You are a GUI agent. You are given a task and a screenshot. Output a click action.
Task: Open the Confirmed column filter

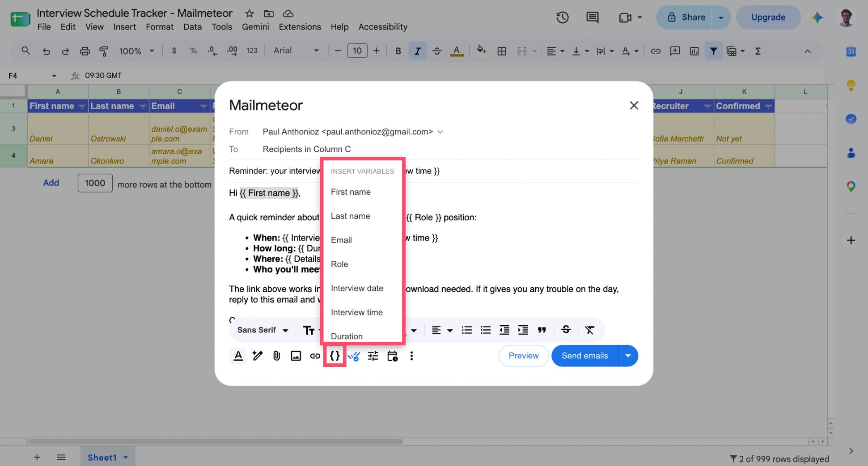[x=768, y=106]
